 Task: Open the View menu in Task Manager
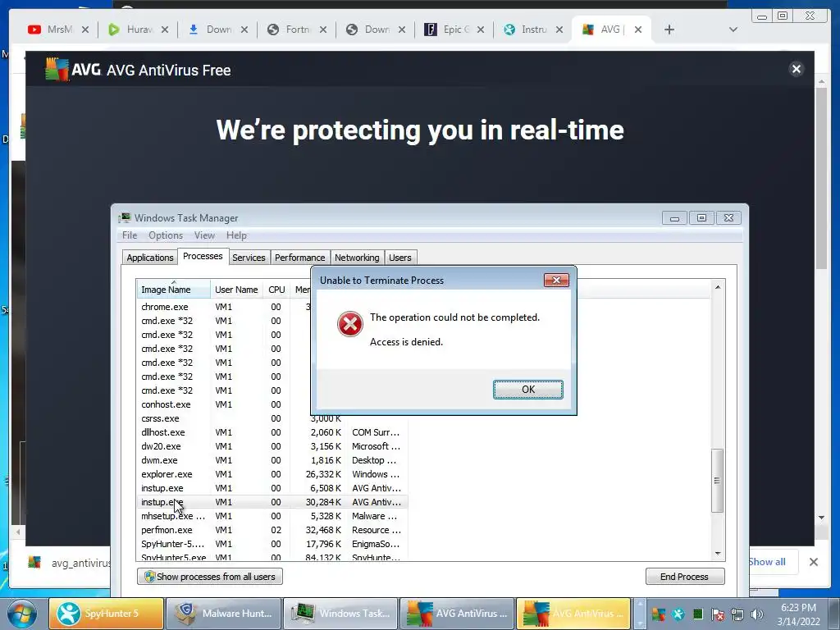click(204, 235)
